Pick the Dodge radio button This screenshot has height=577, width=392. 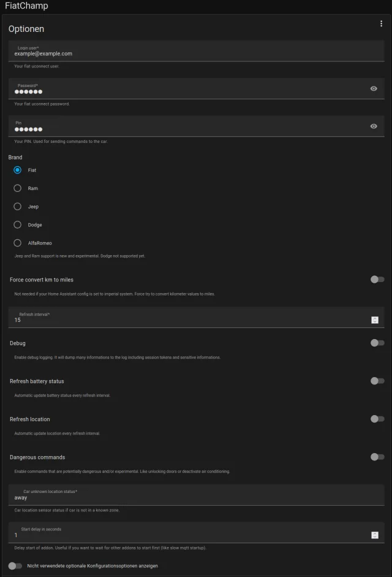[18, 225]
